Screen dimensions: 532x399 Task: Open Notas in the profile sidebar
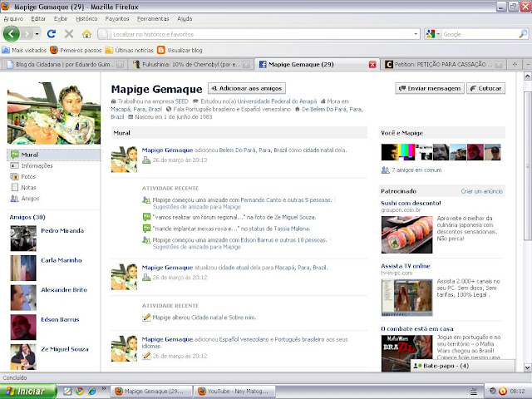click(x=23, y=187)
